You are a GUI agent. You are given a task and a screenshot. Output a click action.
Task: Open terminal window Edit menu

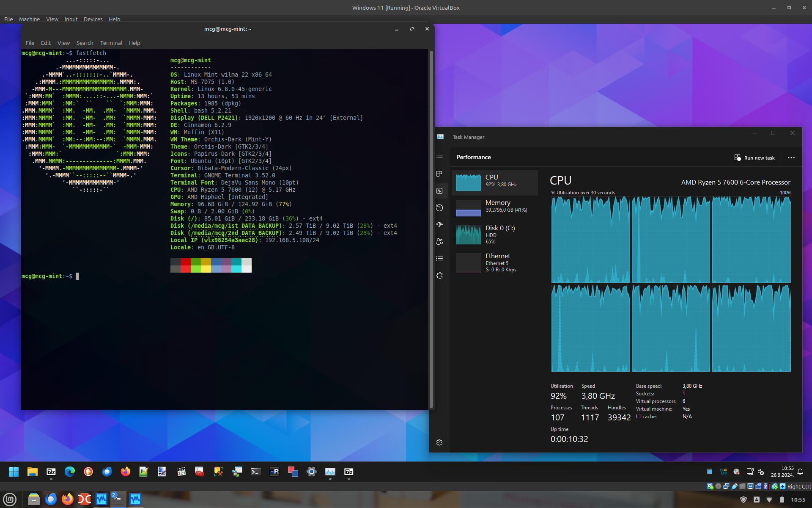pyautogui.click(x=46, y=43)
